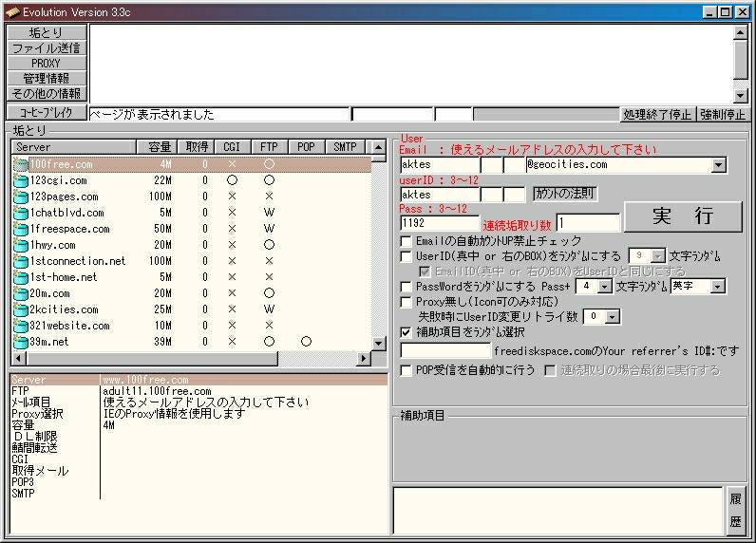Select the www.100free.com Server detail row
The width and height of the screenshot is (756, 543).
198,380
